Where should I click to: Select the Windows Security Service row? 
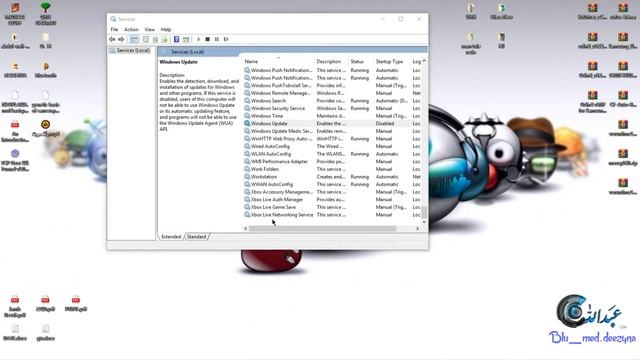click(332, 108)
